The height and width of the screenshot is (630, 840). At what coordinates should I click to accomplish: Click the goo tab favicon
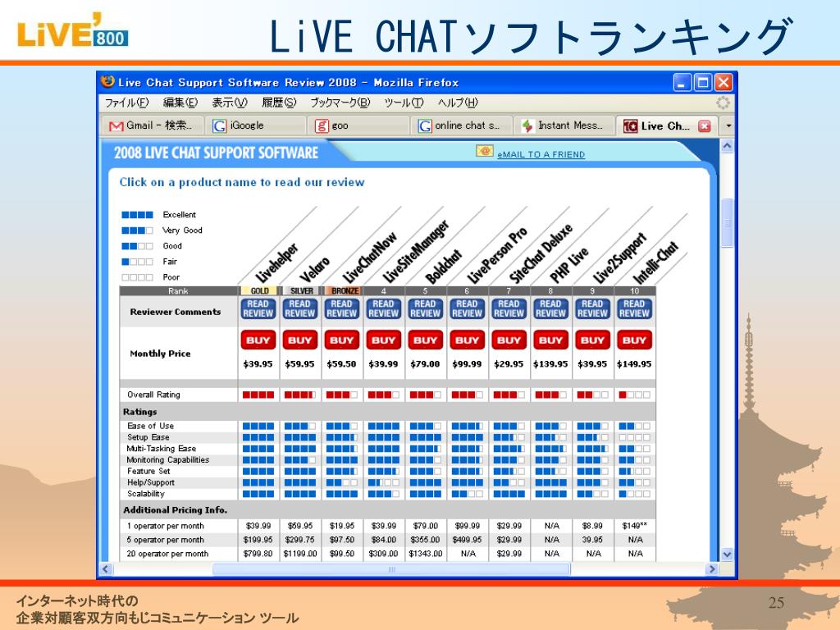point(322,126)
